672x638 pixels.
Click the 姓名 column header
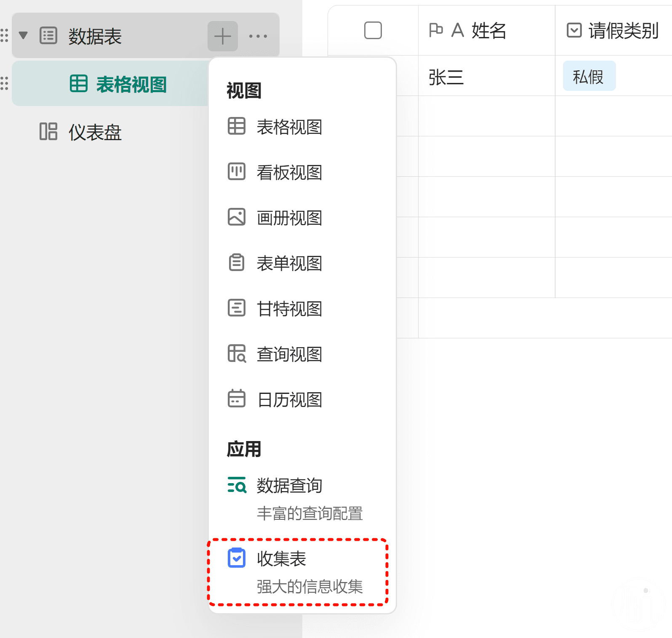(486, 31)
